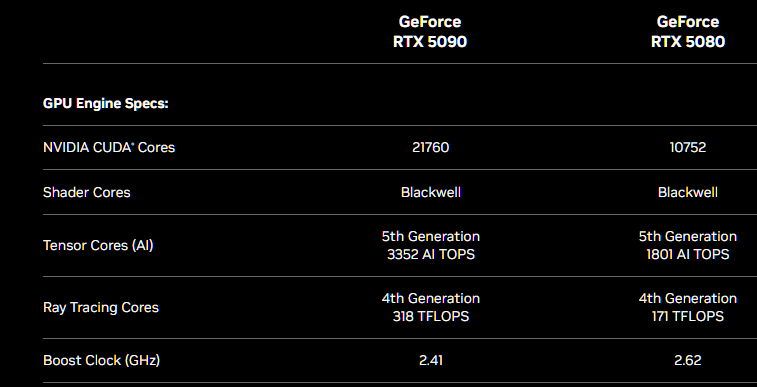The width and height of the screenshot is (757, 387).
Task: Click the GeForce RTX 5080 column header
Action: pyautogui.click(x=688, y=32)
